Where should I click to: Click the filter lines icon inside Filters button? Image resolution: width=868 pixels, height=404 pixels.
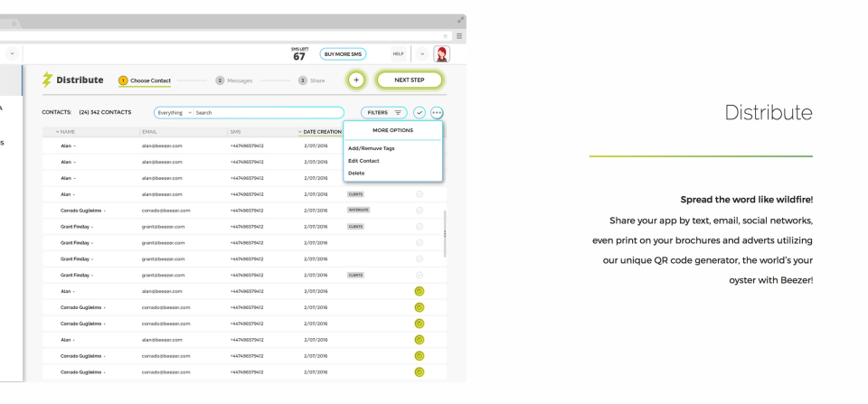[398, 112]
